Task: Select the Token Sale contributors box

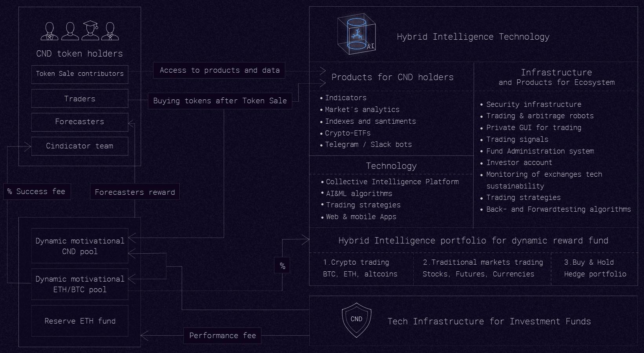Action: click(x=80, y=74)
